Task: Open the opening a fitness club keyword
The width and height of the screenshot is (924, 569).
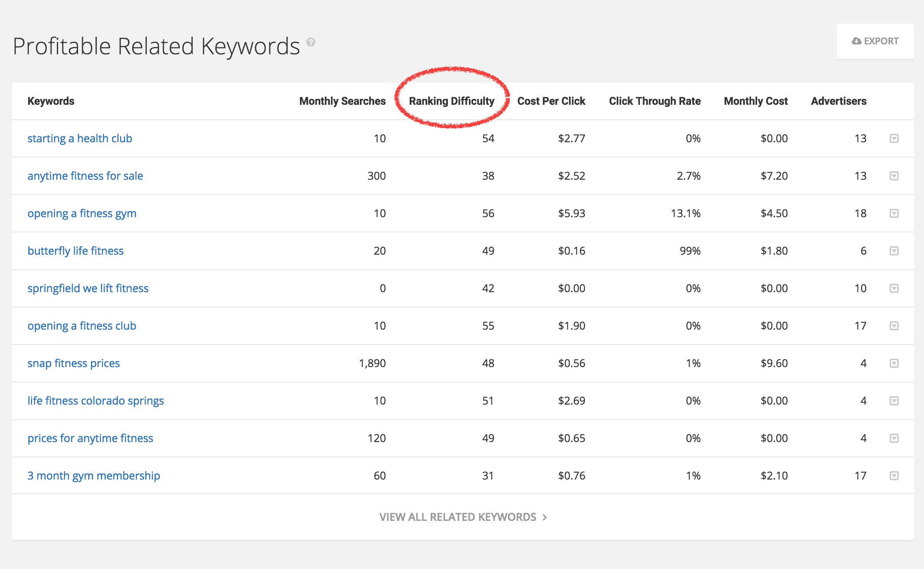Action: pos(82,326)
